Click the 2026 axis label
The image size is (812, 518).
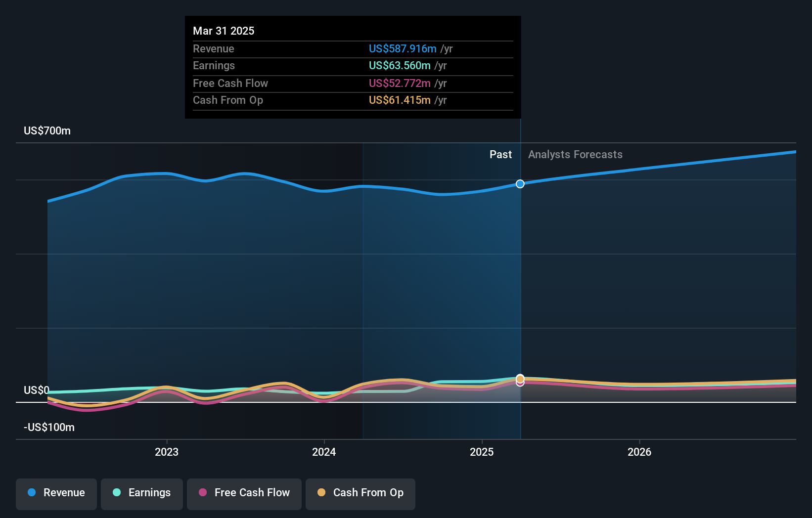pyautogui.click(x=639, y=452)
